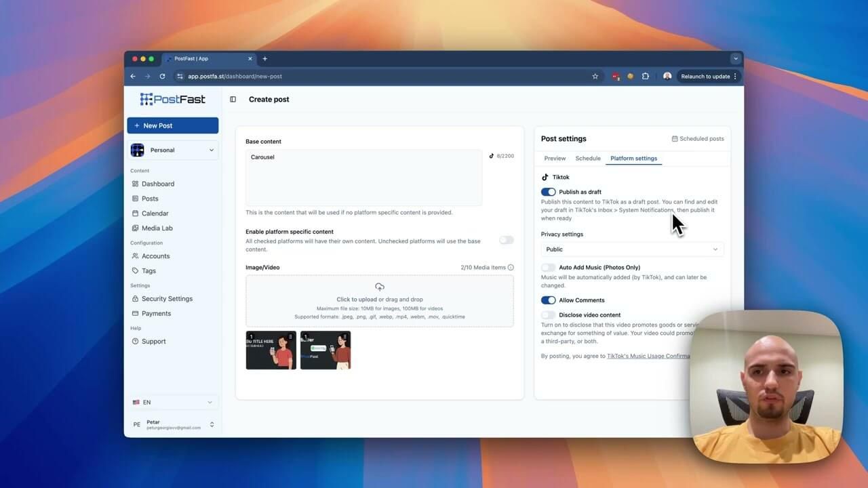Enable Auto Add Music toggle
The height and width of the screenshot is (488, 868).
(548, 268)
